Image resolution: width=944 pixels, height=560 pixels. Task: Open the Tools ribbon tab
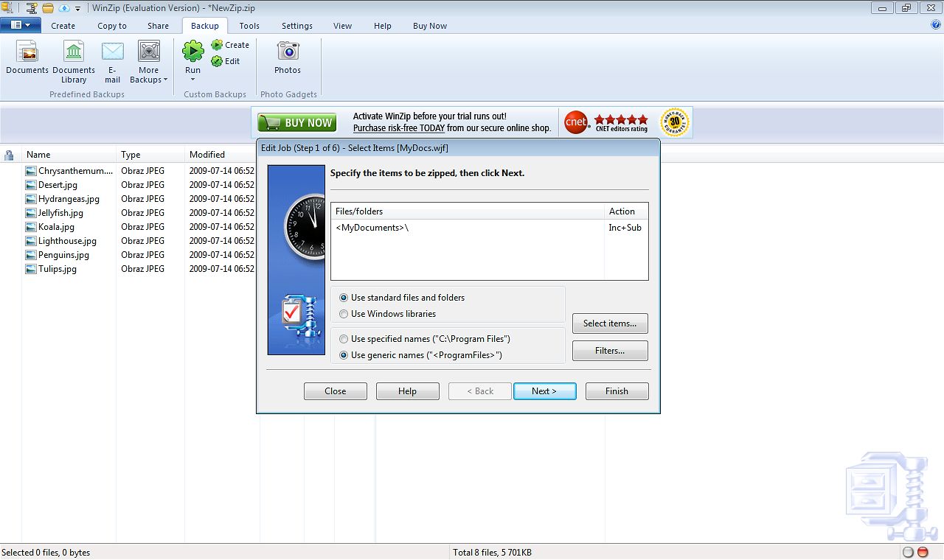coord(249,26)
